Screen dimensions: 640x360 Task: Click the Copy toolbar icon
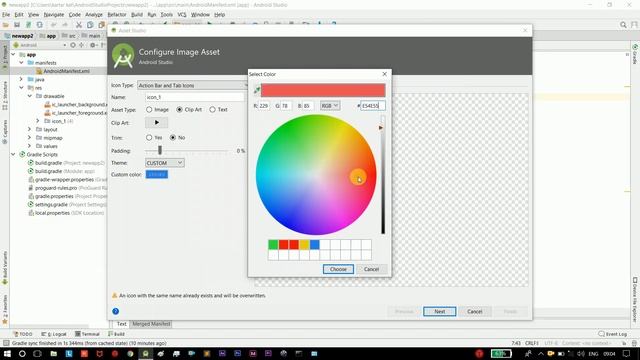point(90,25)
